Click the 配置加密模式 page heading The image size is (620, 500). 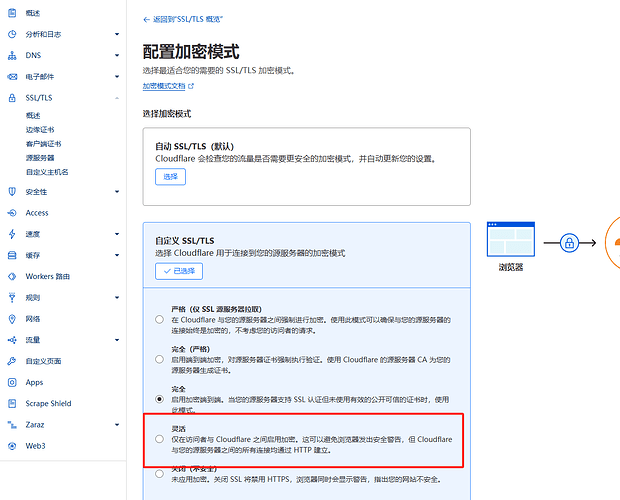[191, 52]
